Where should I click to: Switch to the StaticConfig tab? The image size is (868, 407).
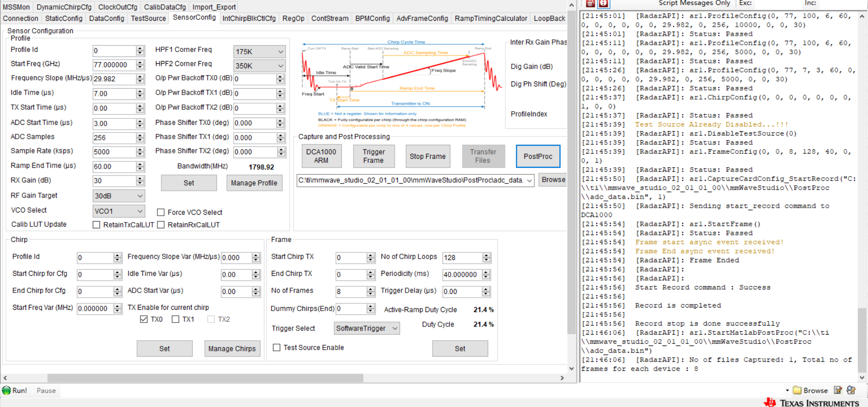pyautogui.click(x=64, y=19)
